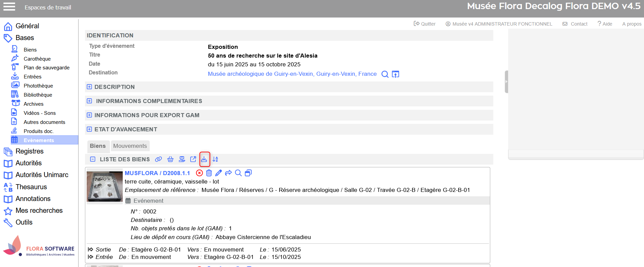Click the chain link icon beside Liste des biens

tap(158, 159)
